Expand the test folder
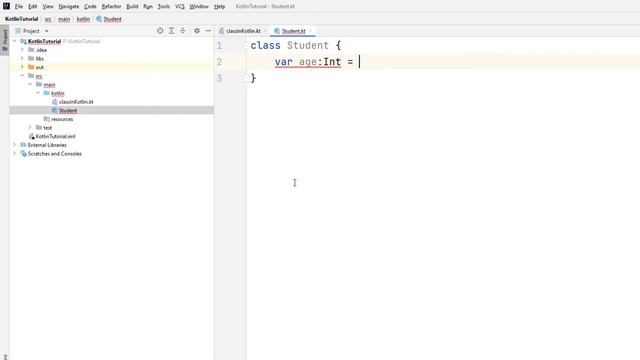The width and height of the screenshot is (640, 360). click(x=30, y=127)
